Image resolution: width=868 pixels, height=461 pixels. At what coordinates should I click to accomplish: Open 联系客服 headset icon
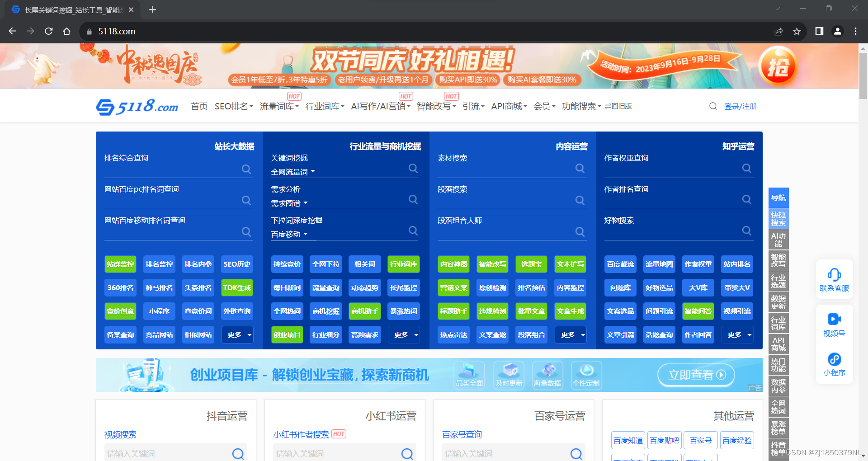(834, 275)
